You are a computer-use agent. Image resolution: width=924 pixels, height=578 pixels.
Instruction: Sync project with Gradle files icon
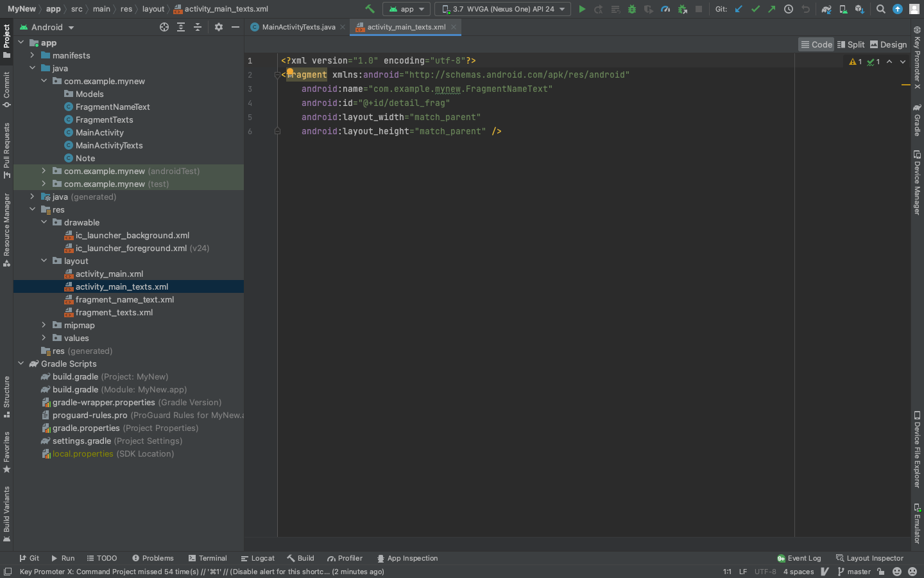[826, 9]
